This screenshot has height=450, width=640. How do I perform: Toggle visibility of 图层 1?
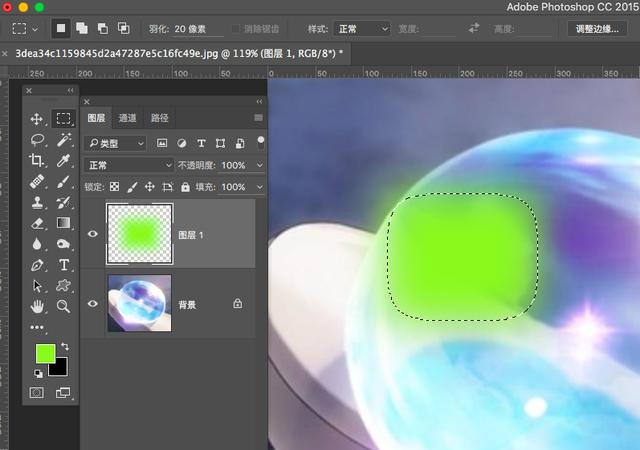93,234
